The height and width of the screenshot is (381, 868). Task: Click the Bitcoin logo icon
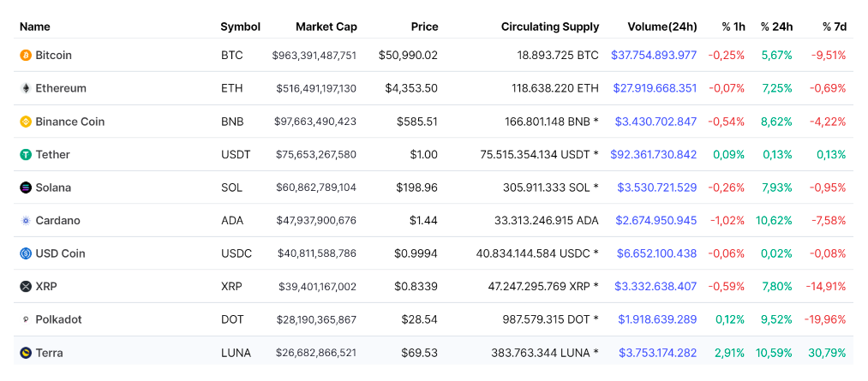[26, 56]
